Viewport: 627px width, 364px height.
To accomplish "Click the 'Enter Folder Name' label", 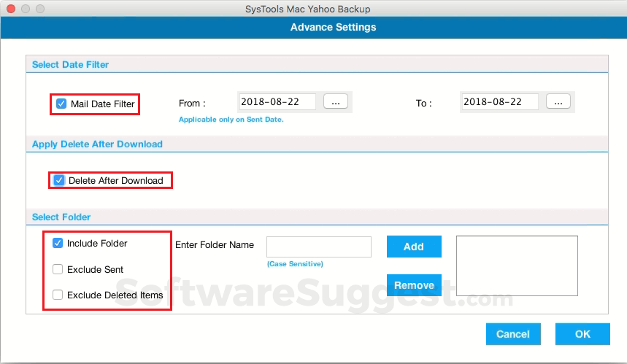I will (215, 244).
